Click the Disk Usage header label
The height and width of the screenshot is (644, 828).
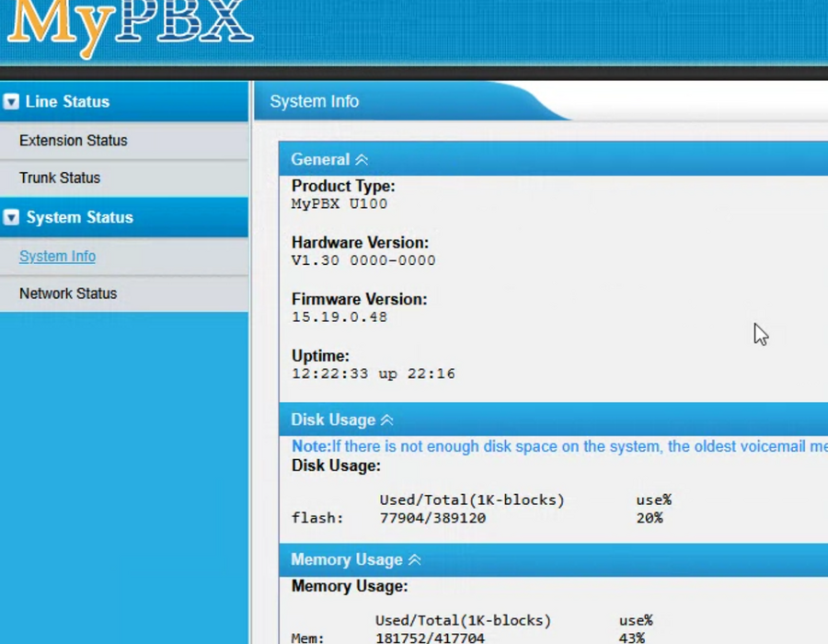[333, 420]
